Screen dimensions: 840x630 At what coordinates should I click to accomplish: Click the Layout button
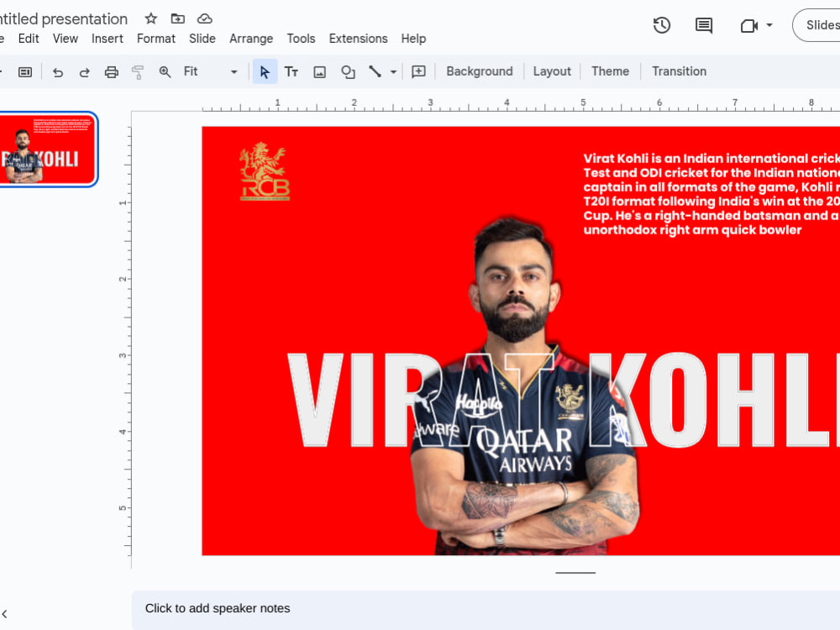coord(552,71)
